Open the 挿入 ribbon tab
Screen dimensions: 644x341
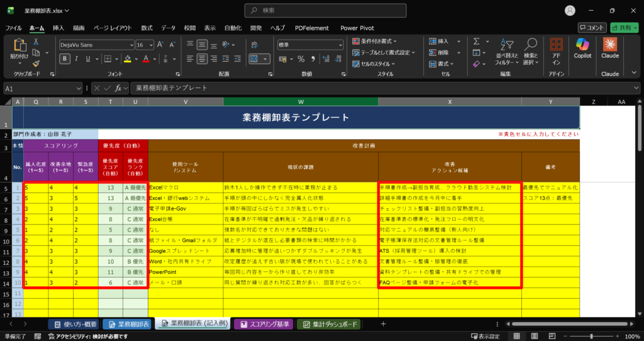point(58,28)
